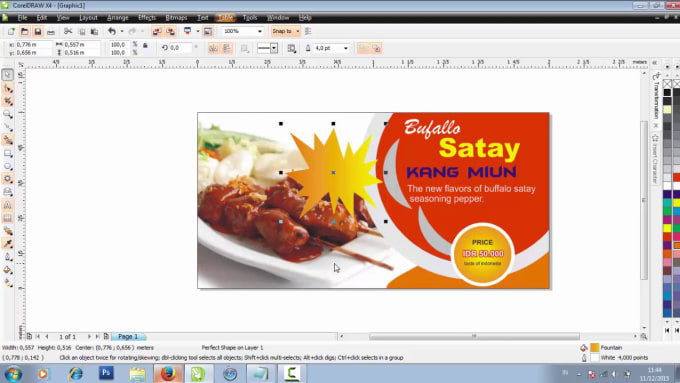The image size is (680, 383).
Task: Click the Copy icon in toolbar
Action: point(82,31)
